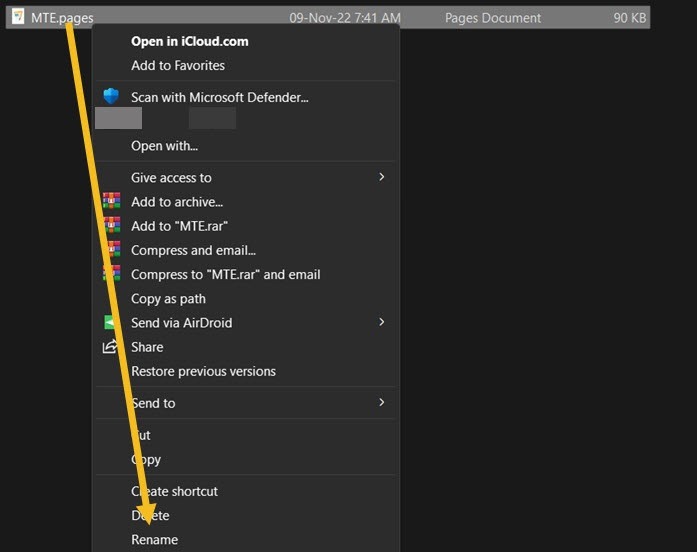Click the MTE.pages file icon
697x552 pixels.
pos(17,17)
